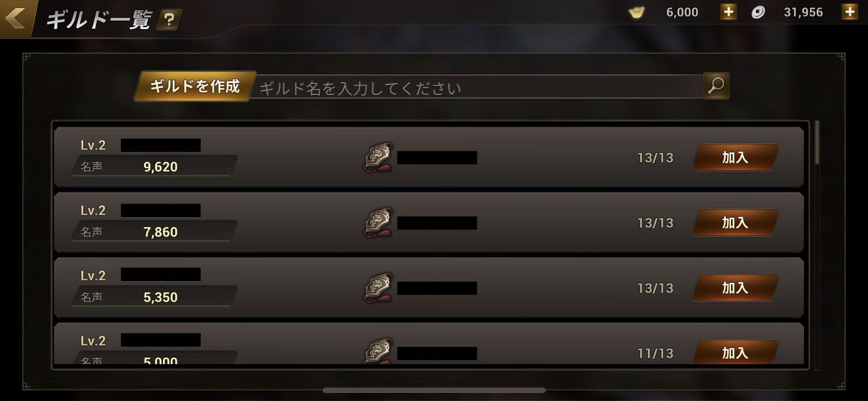Click the magnifier search icon
868x401 pixels.
click(716, 86)
